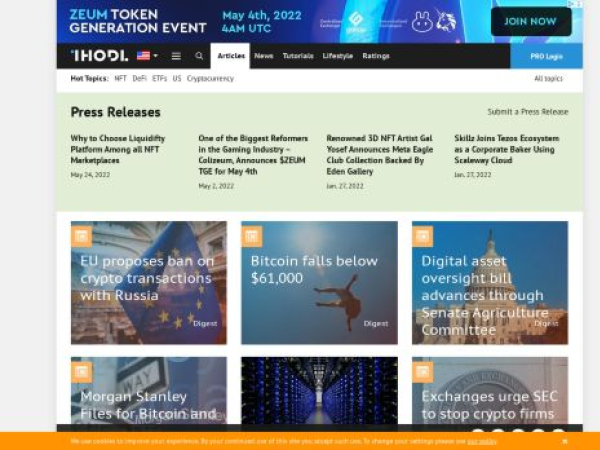Viewport: 600px width, 450px height.
Task: Click the All topics link
Action: pos(548,78)
